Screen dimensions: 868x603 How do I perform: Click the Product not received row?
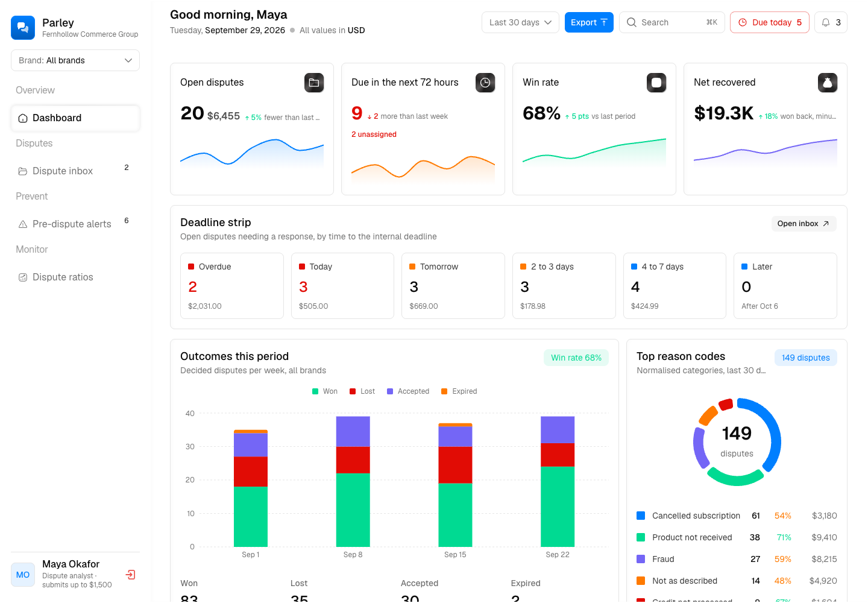[x=737, y=537]
